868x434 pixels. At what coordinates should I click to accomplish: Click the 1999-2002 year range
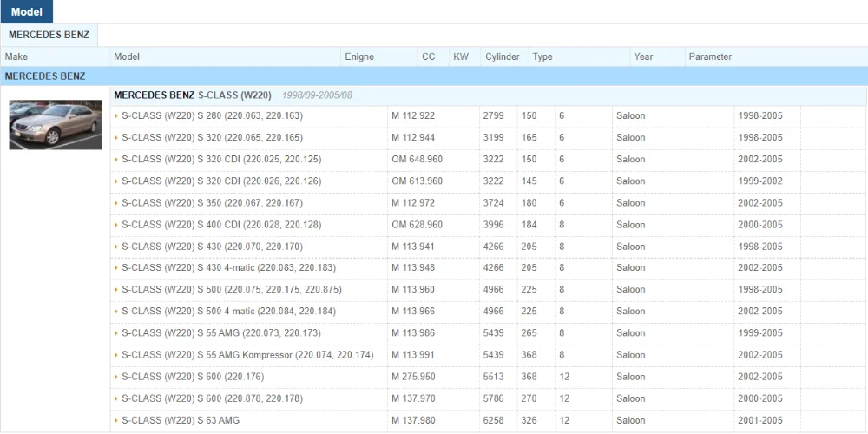tap(760, 181)
